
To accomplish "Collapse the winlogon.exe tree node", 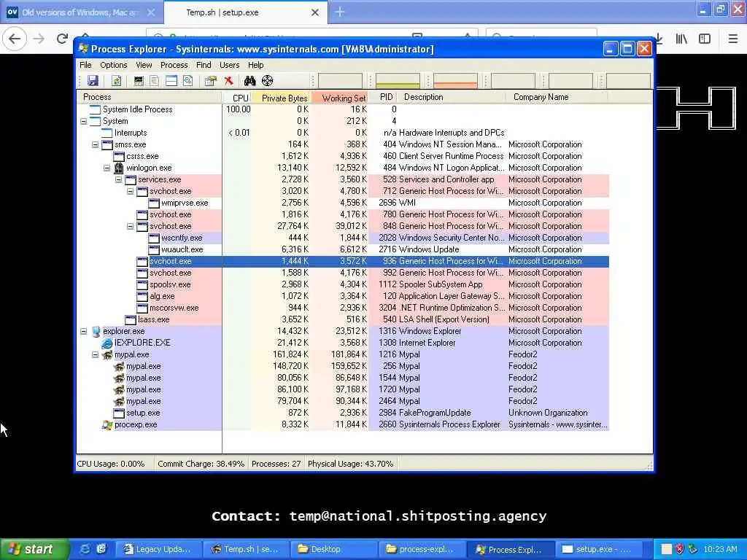I will tap(107, 168).
